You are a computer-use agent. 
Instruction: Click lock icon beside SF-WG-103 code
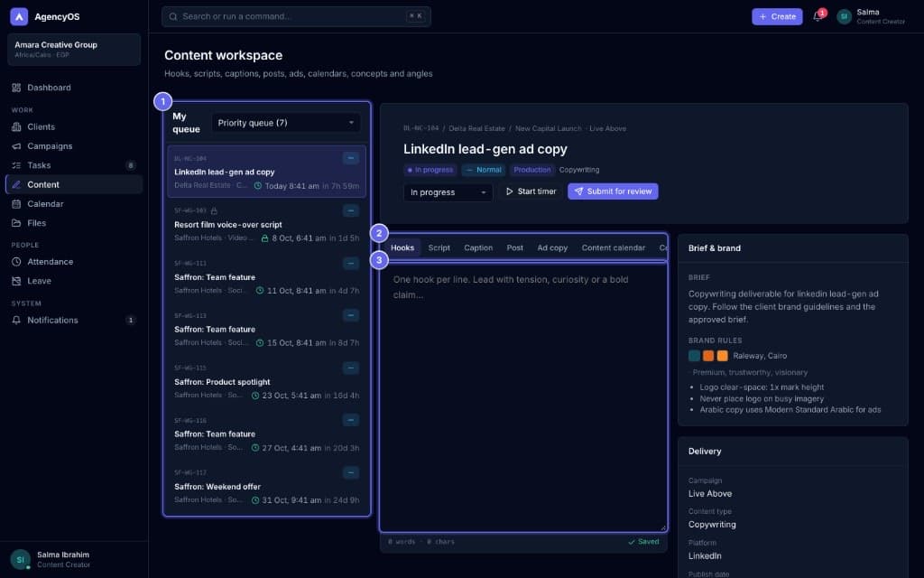[214, 210]
